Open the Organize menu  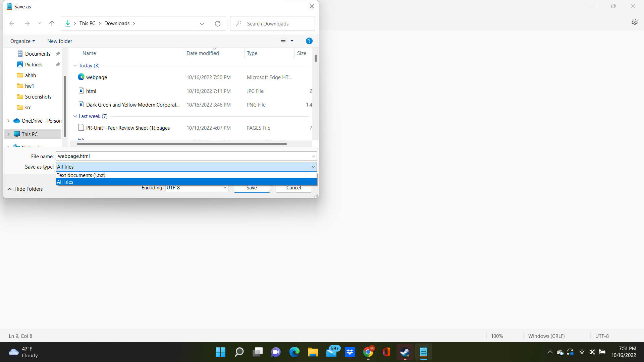click(22, 41)
